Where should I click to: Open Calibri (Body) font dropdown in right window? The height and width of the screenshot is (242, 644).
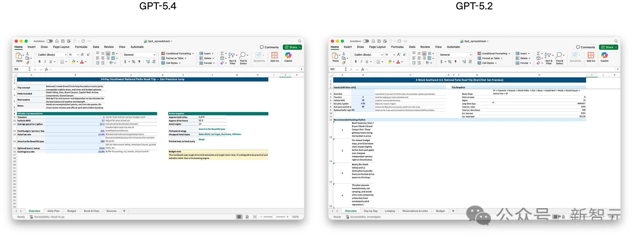pos(382,55)
